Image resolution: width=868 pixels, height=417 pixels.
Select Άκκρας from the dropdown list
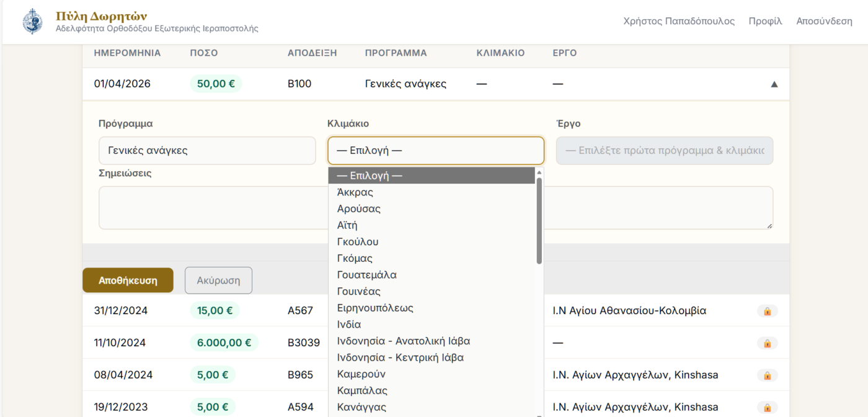point(355,192)
